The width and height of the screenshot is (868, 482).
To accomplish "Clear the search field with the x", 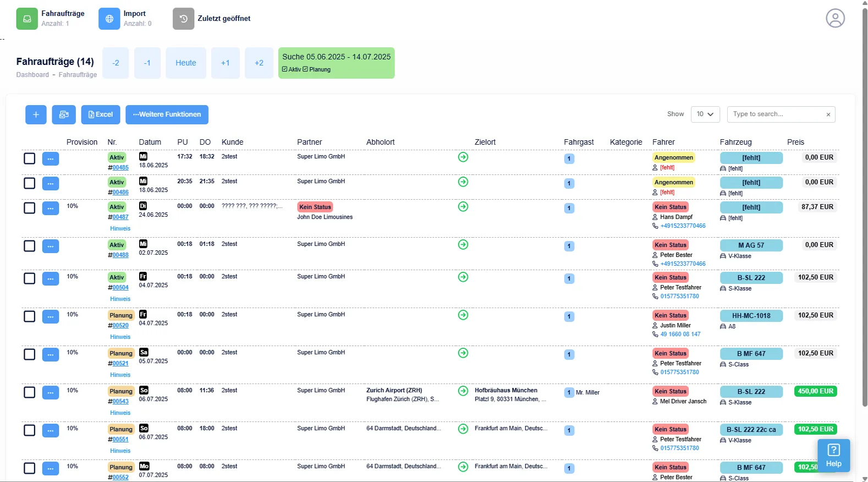I will click(828, 114).
